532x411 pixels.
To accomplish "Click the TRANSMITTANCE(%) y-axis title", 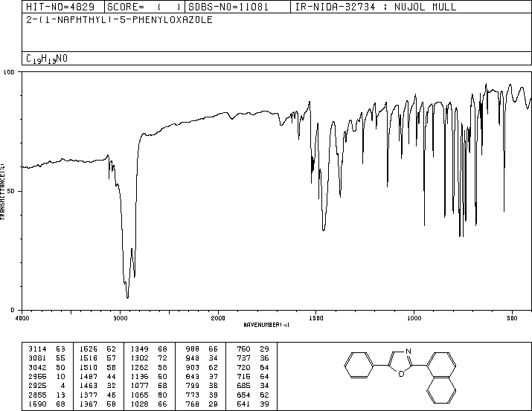I will [2, 192].
